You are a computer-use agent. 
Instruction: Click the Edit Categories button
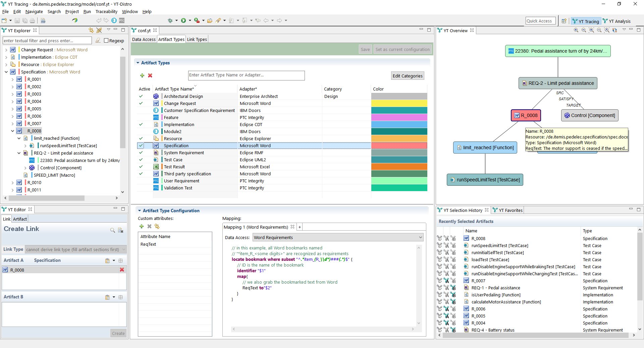(407, 76)
